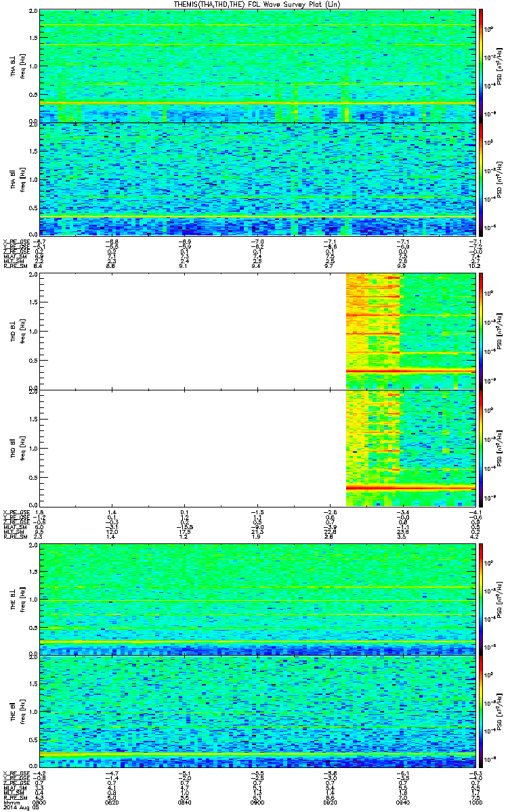Click the 0940 time tick label
Viewport: 508px width, 812px height.
[402, 803]
